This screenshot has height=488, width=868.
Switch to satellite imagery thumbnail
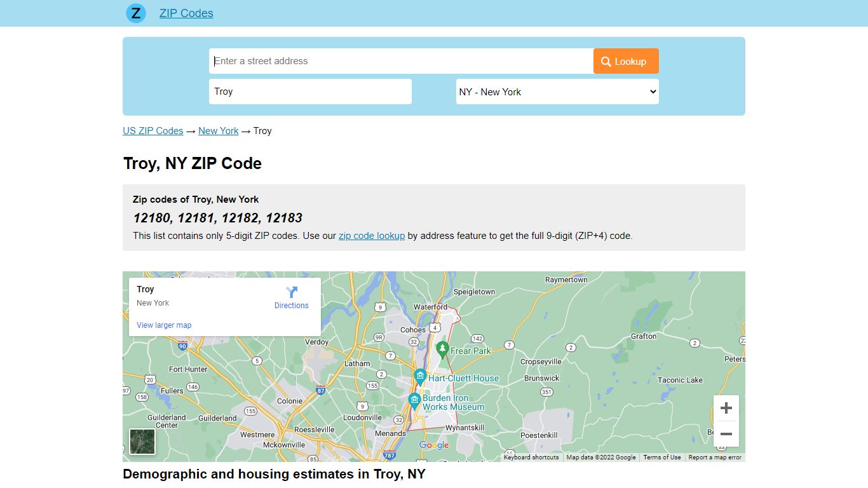coord(142,442)
